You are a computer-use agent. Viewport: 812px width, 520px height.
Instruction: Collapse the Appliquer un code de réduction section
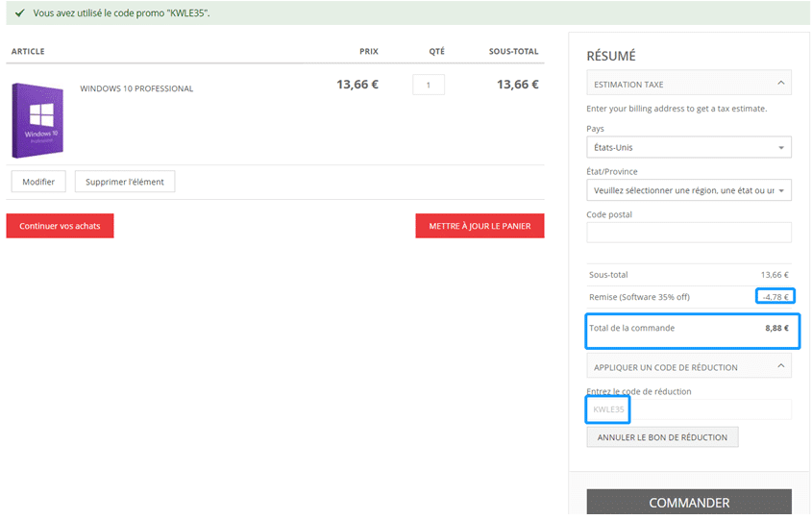pyautogui.click(x=689, y=367)
